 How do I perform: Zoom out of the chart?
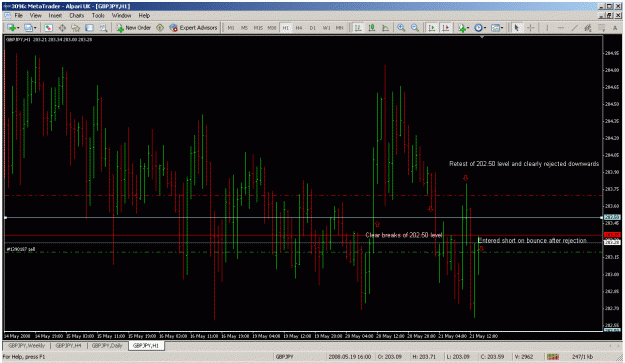pos(415,27)
